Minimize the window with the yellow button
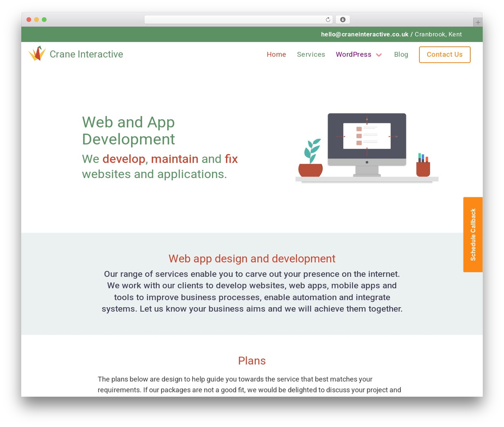 37,20
